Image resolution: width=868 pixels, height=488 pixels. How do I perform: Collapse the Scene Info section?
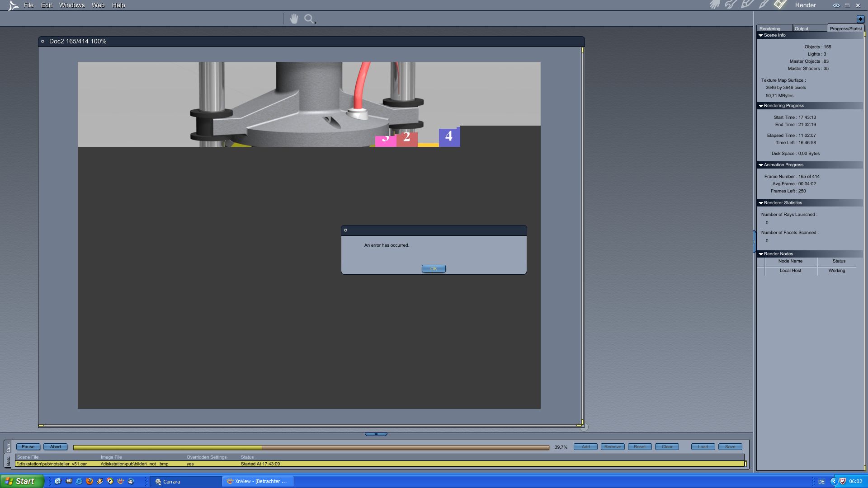pyautogui.click(x=761, y=35)
